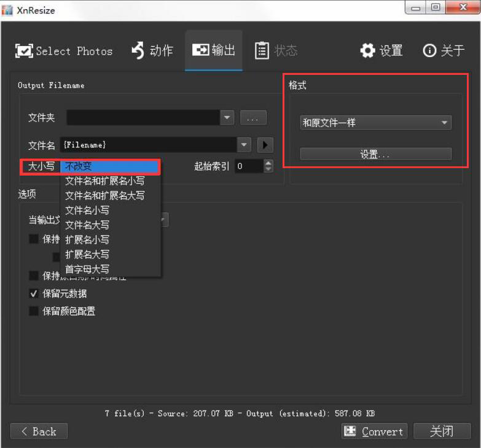Choose 扩展名大写 option
481x448 pixels.
pyautogui.click(x=111, y=254)
